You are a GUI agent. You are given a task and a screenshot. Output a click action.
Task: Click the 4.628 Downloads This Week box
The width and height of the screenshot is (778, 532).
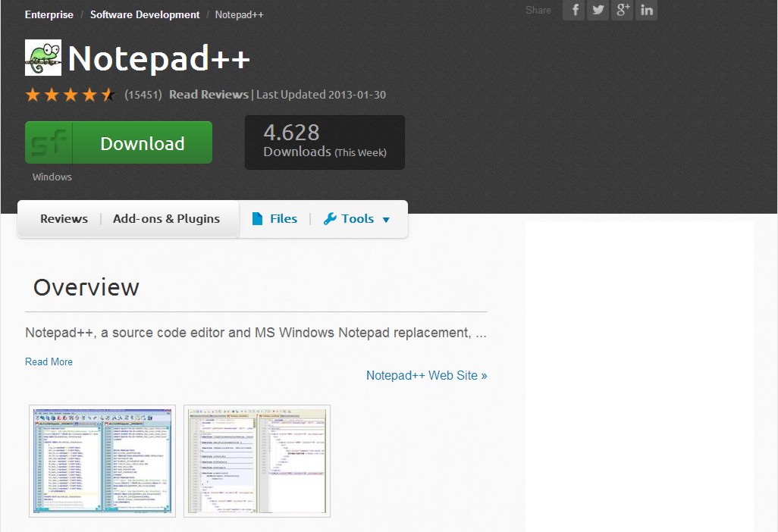click(x=325, y=142)
